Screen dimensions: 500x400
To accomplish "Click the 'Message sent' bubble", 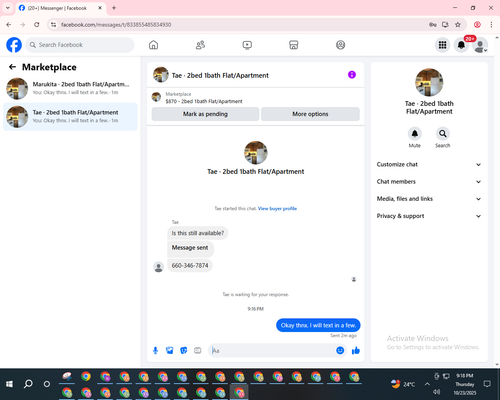I will click(x=190, y=248).
